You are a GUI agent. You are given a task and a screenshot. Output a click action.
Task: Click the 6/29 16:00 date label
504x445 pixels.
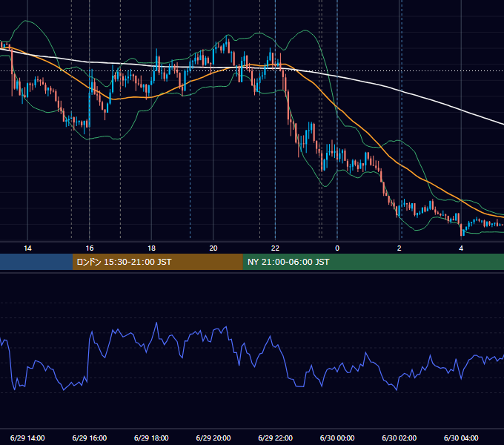pyautogui.click(x=90, y=438)
